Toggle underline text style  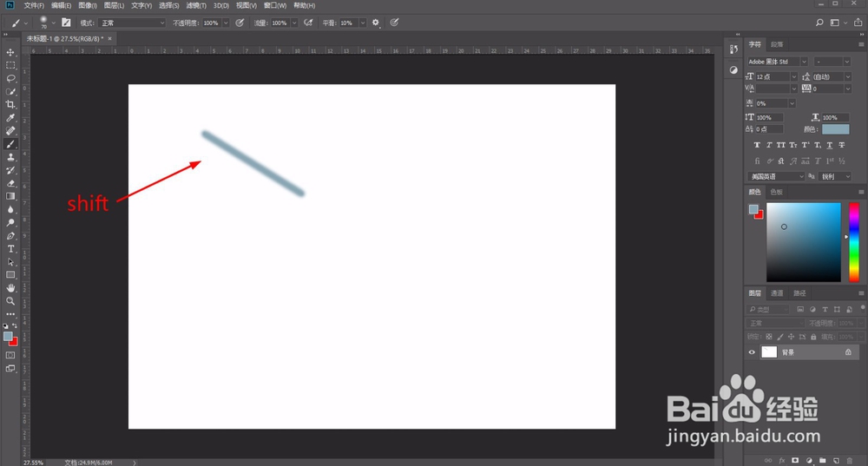click(x=829, y=145)
